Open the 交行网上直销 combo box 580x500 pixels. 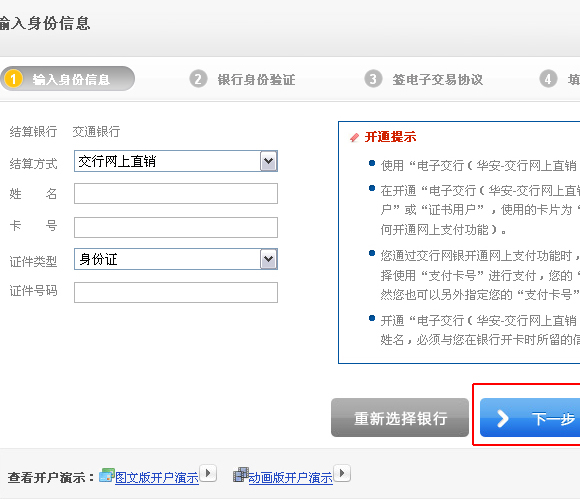[x=176, y=161]
